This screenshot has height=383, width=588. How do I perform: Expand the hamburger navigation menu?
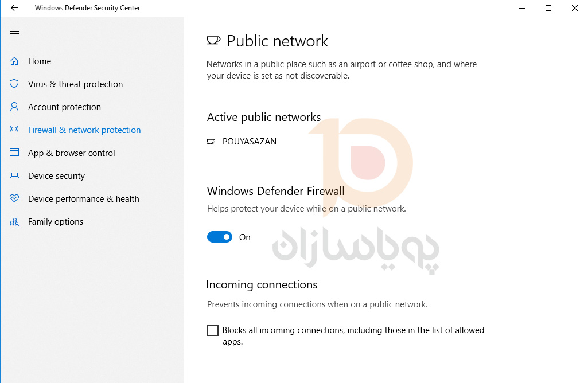coord(14,31)
